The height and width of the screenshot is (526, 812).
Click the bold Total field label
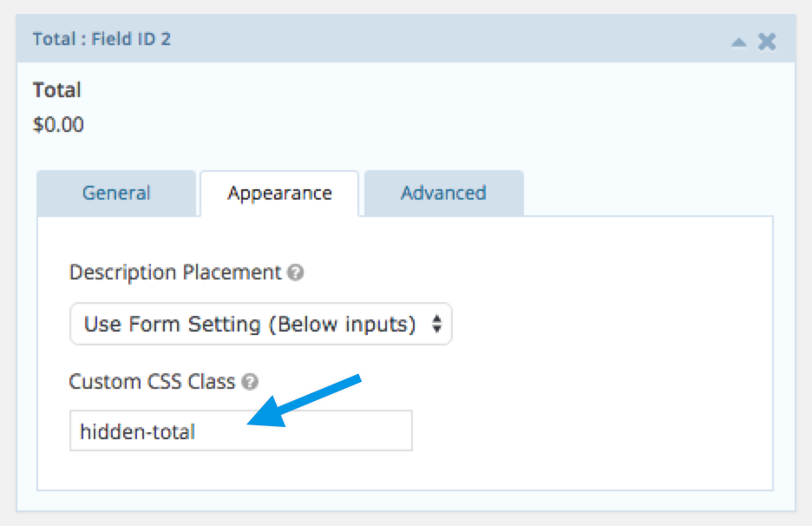56,89
